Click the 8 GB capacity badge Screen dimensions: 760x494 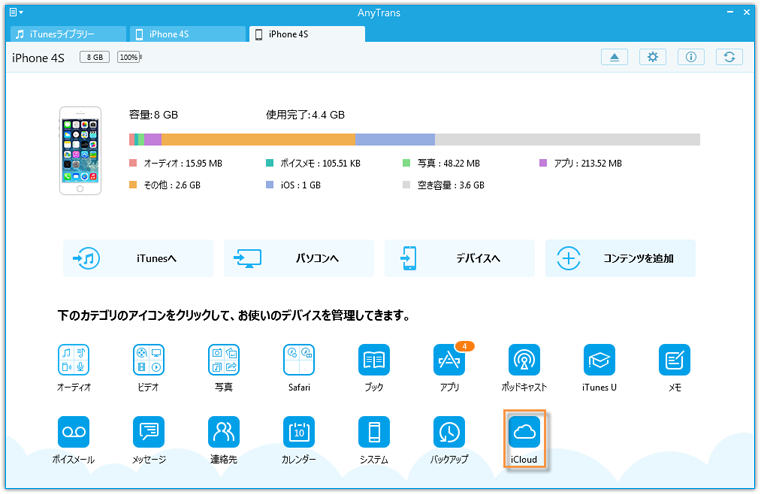point(95,57)
